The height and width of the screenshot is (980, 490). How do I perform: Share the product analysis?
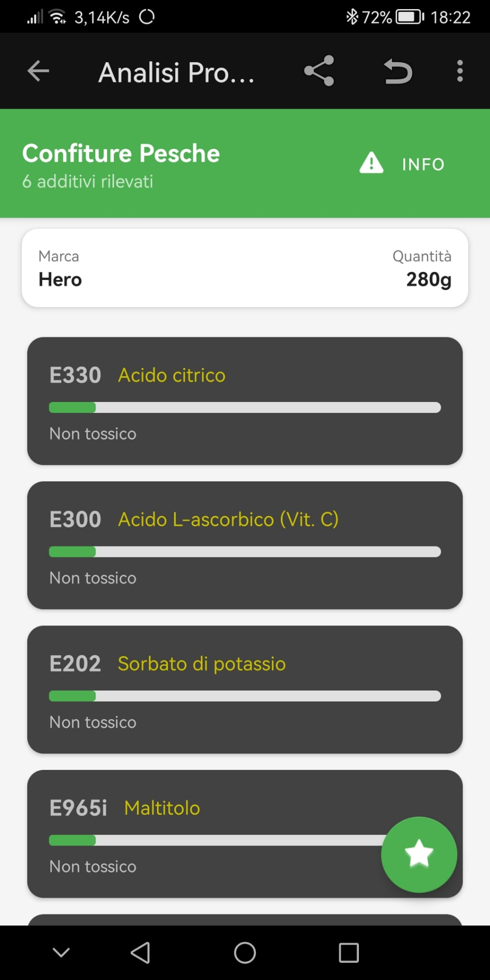tap(319, 71)
